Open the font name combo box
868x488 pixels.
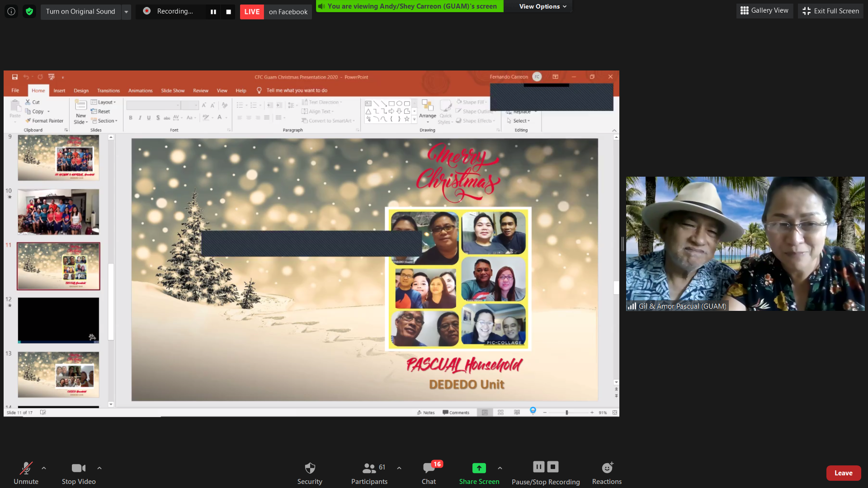[153, 105]
